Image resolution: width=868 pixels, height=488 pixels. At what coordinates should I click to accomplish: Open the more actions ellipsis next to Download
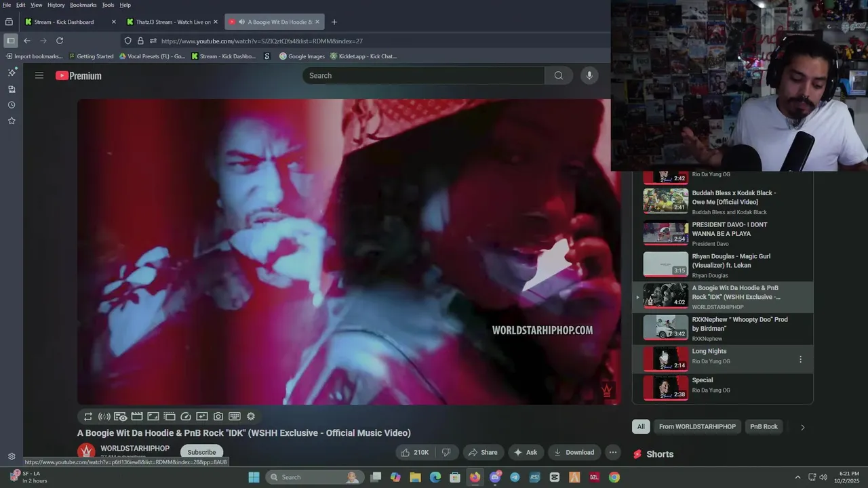[x=613, y=452]
